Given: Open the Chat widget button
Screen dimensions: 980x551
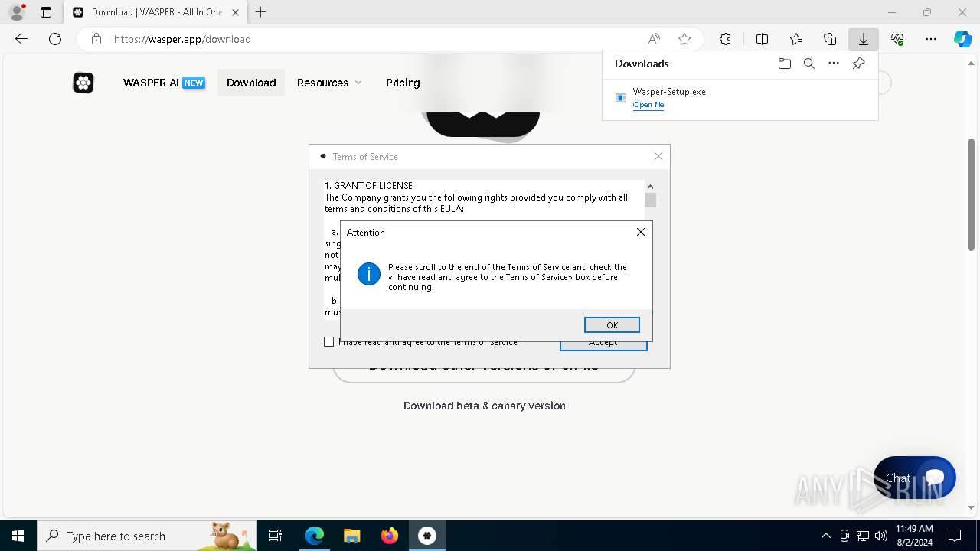Looking at the screenshot, I should [x=915, y=478].
